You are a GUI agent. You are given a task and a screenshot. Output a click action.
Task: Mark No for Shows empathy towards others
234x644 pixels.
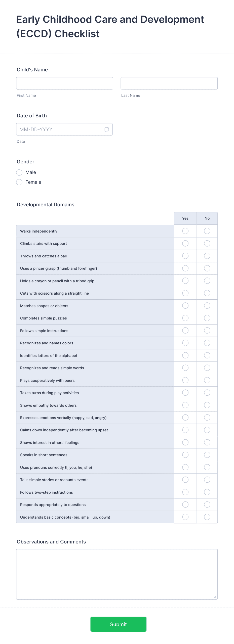[x=207, y=405]
